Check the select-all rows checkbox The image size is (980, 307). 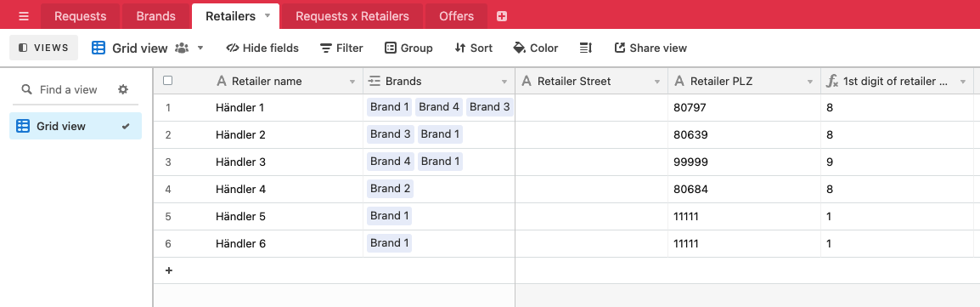(x=167, y=81)
